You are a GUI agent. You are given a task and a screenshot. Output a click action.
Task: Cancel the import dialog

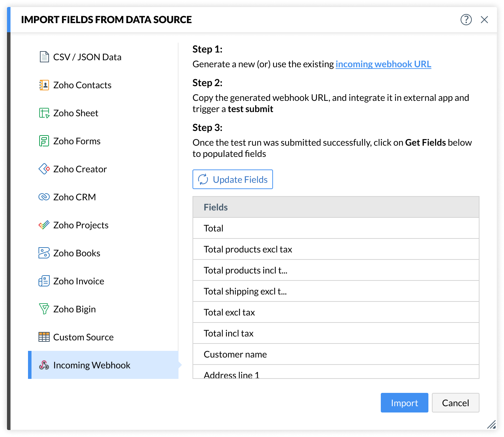pos(455,403)
